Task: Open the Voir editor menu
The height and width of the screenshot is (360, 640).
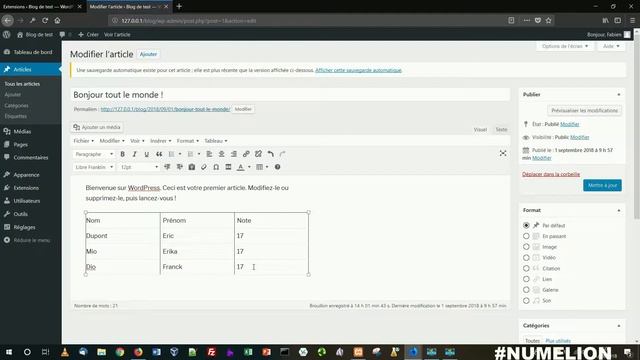Action: pos(137,141)
